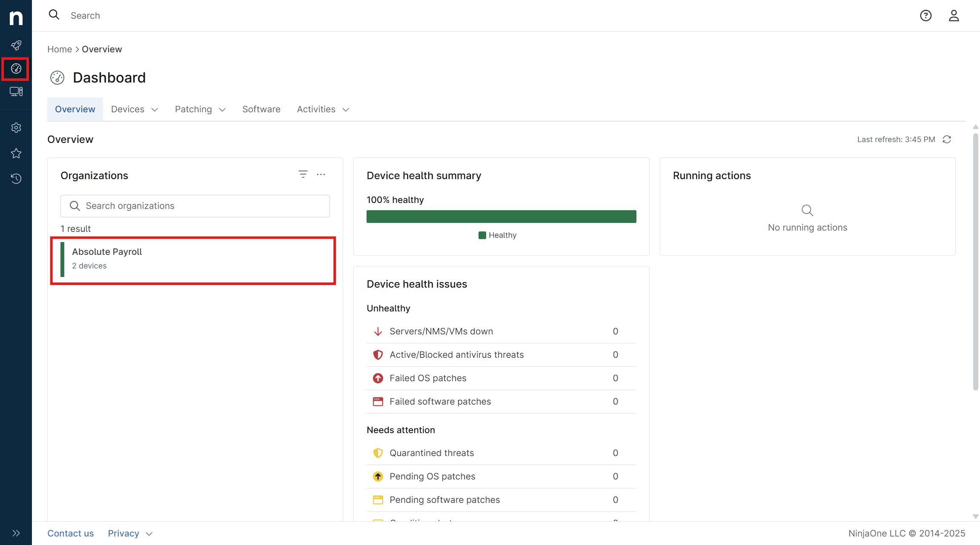Open the user account profile icon

coord(954,16)
